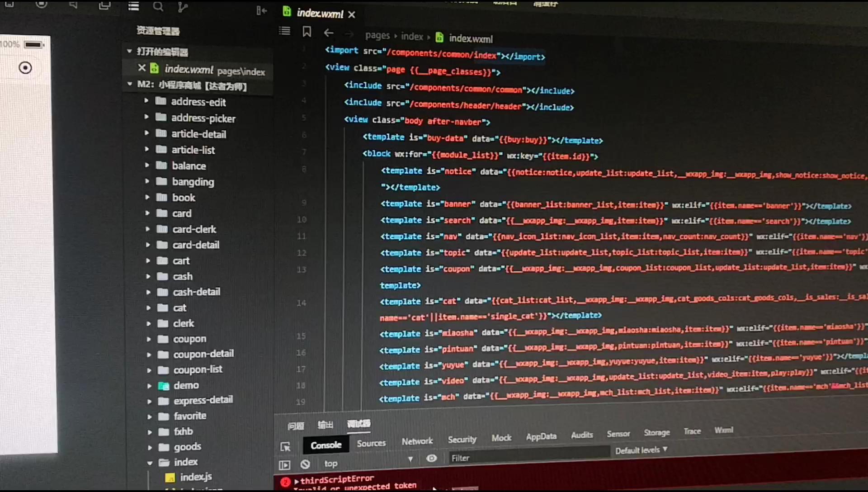Switch to the Sources tab
The height and width of the screenshot is (492, 868).
tap(371, 443)
